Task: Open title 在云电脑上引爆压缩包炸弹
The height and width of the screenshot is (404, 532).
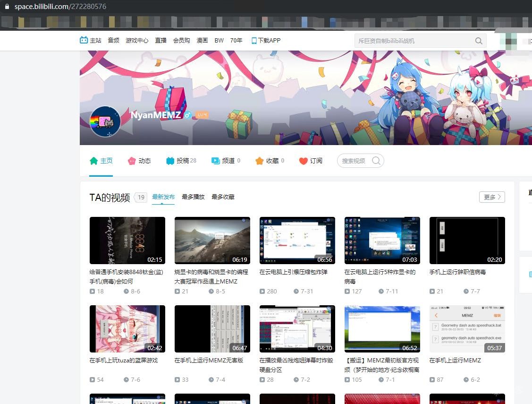Action: (x=294, y=272)
